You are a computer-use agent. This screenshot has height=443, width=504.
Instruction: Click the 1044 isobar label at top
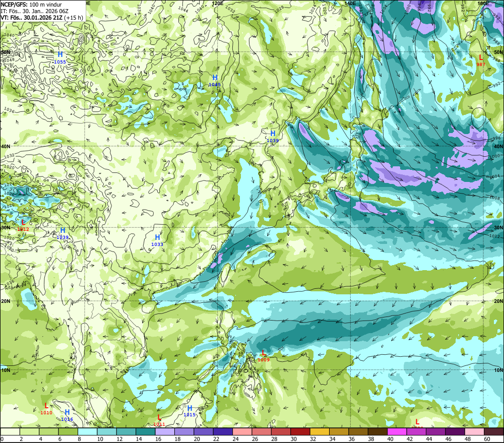click(183, 9)
